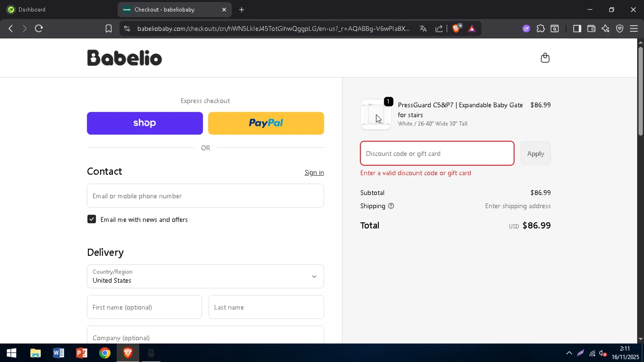The height and width of the screenshot is (362, 644).
Task: Pay with Shop express checkout button
Action: click(x=145, y=123)
